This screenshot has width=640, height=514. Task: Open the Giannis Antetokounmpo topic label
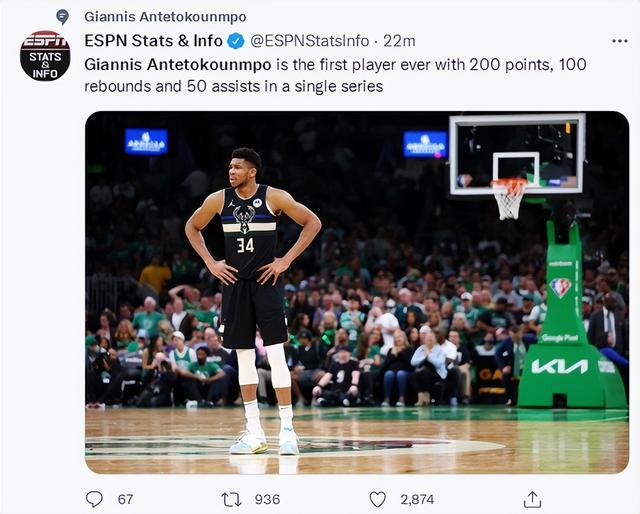coord(165,17)
